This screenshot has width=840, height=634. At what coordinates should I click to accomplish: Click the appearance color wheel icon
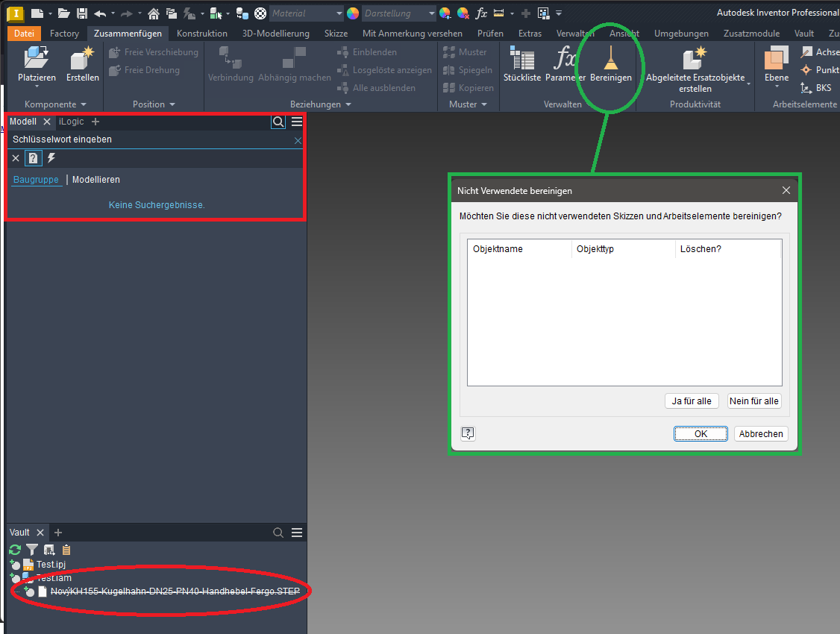tap(353, 13)
